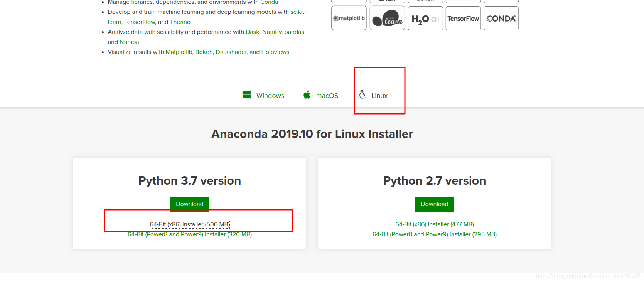
Task: Click the Python 3.7 version heading
Action: [190, 180]
